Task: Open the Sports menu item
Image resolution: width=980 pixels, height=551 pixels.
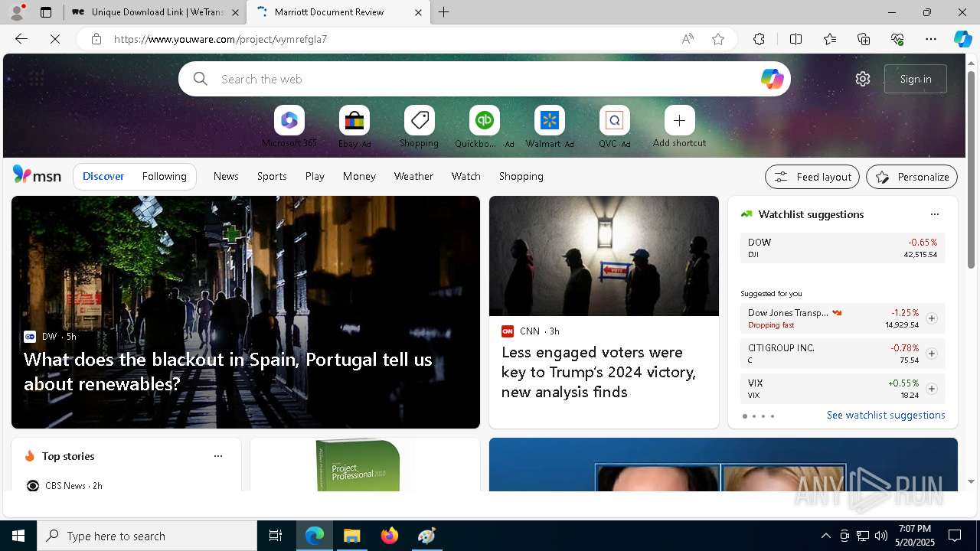Action: pyautogui.click(x=272, y=176)
